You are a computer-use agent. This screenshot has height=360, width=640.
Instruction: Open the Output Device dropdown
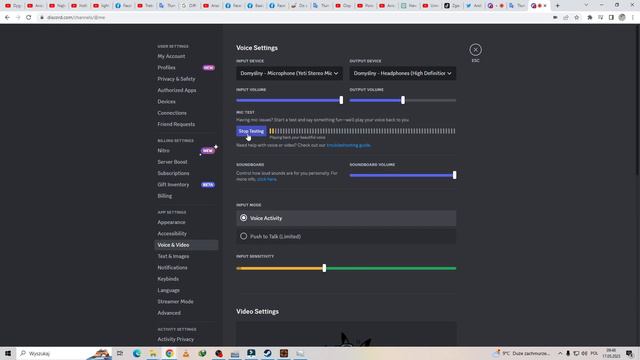coord(402,73)
